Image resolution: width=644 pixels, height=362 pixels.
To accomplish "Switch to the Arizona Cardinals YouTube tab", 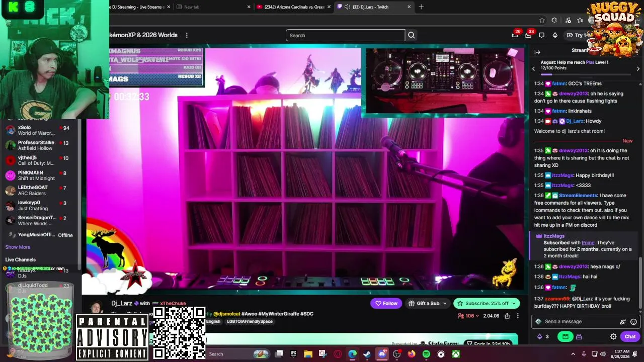I will coord(294,7).
